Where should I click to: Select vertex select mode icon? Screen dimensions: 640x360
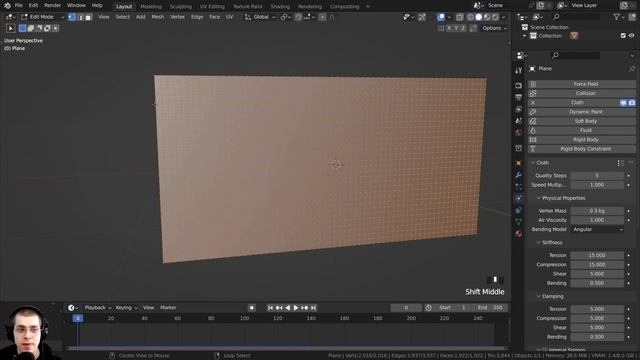click(72, 17)
